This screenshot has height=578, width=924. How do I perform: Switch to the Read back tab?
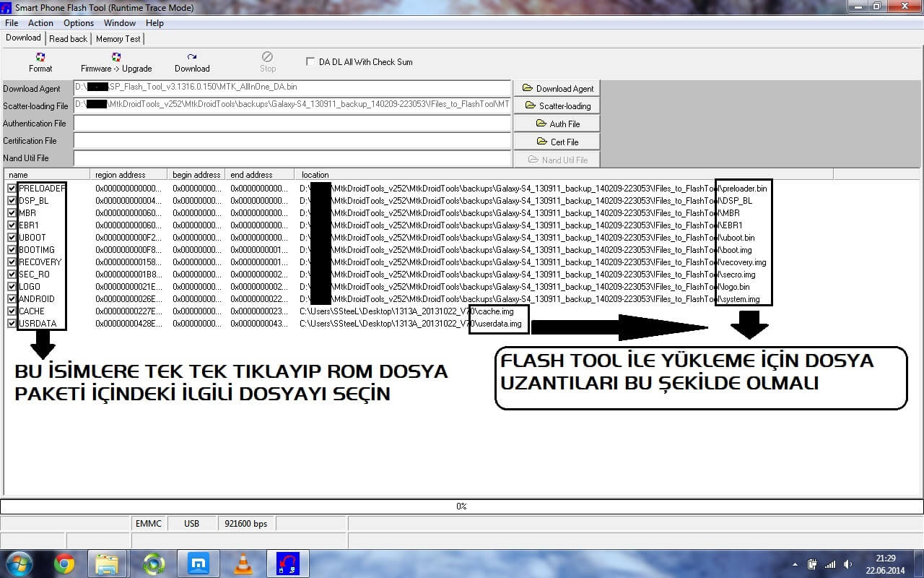click(x=68, y=39)
